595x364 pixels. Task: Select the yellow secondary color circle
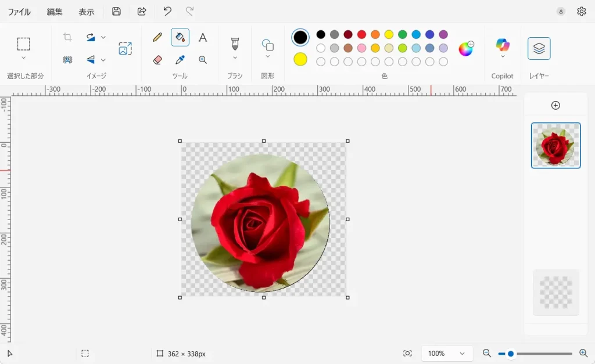click(x=300, y=60)
